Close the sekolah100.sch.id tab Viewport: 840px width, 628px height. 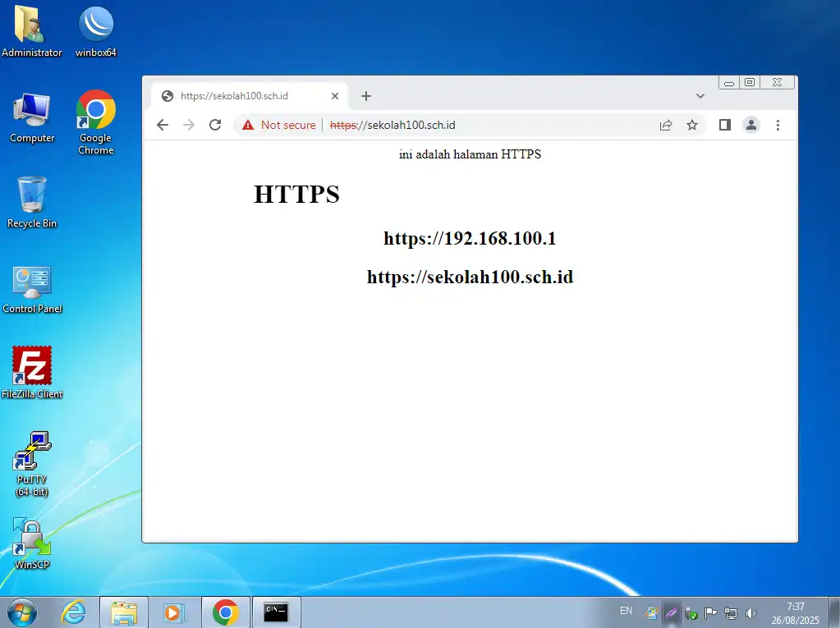point(335,96)
